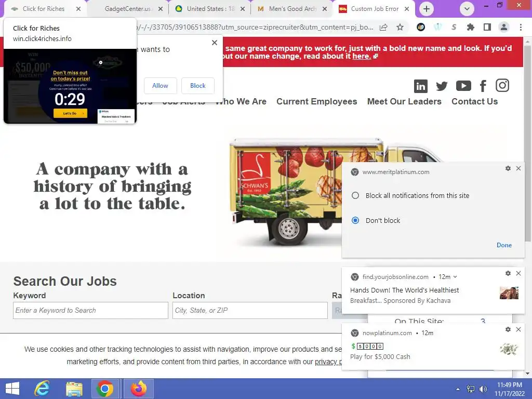Open the tab search dropdown arrow
Image resolution: width=532 pixels, height=399 pixels.
(467, 9)
